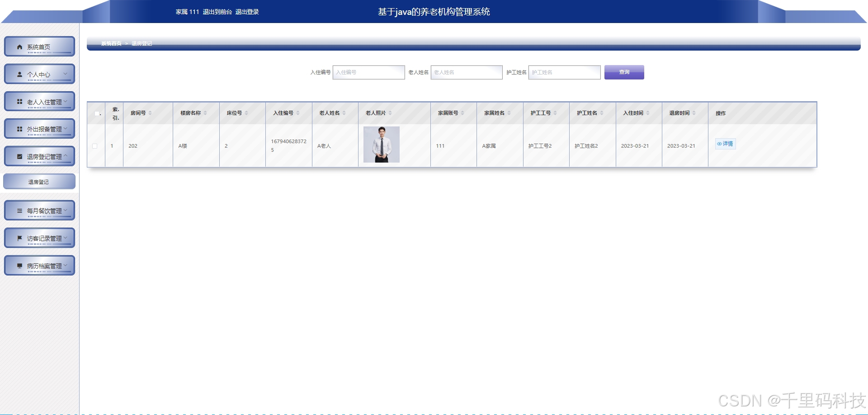Sort table by 家属姓名 column arrows
868x415 pixels.
pyautogui.click(x=509, y=113)
